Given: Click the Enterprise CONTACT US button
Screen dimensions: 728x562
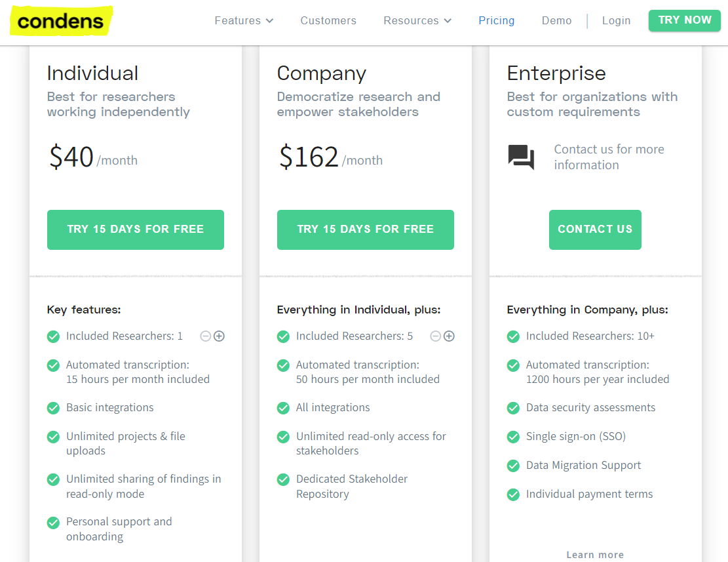Looking at the screenshot, I should (595, 230).
